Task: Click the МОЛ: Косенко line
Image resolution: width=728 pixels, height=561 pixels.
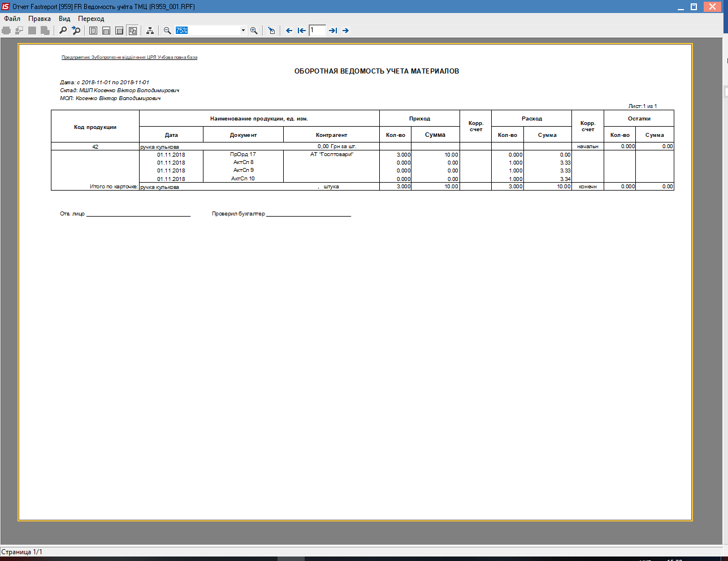Action: pyautogui.click(x=110, y=98)
